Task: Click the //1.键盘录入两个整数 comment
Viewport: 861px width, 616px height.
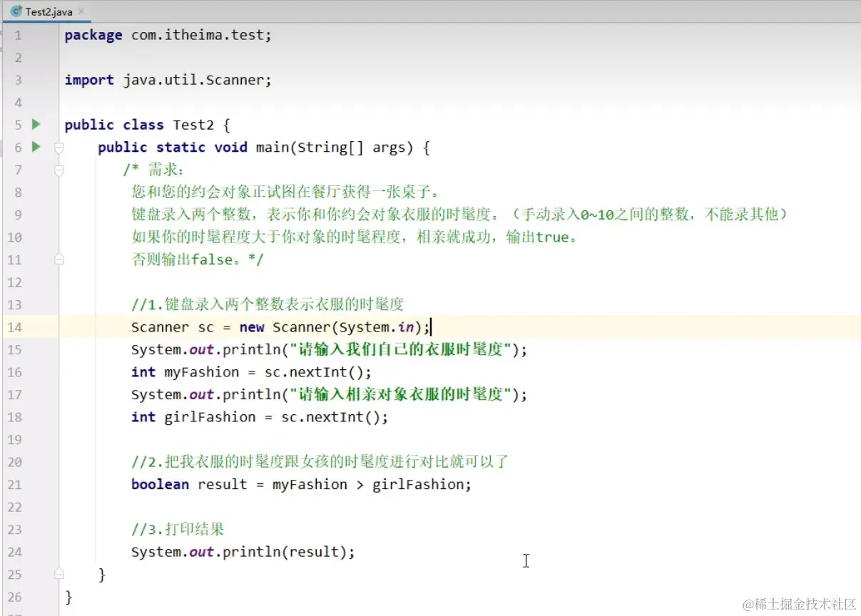Action: (268, 304)
